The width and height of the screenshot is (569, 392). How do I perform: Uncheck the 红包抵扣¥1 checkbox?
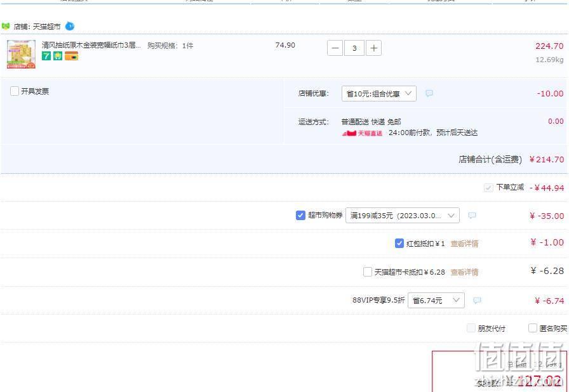click(399, 243)
